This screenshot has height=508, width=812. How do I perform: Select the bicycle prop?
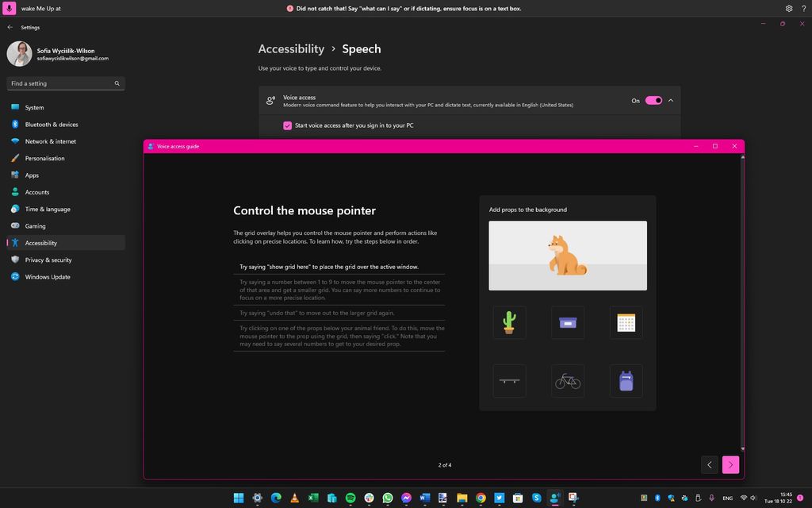coord(568,380)
